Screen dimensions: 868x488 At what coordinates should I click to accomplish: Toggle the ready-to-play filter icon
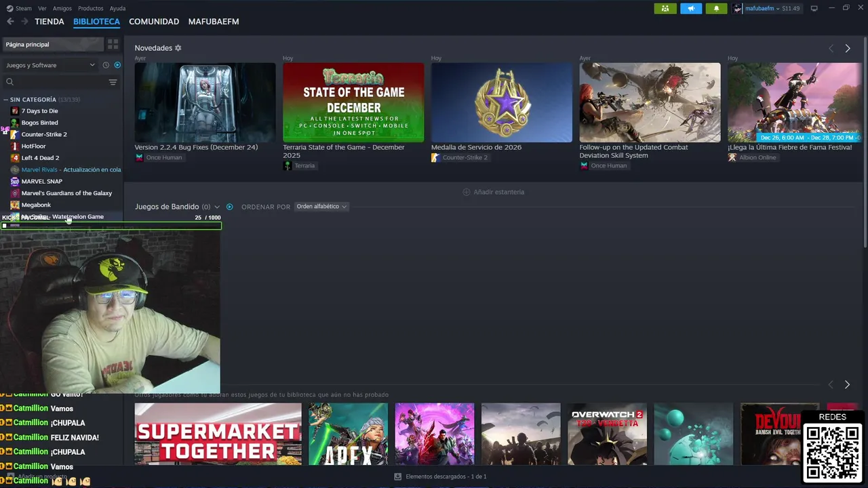pos(117,65)
